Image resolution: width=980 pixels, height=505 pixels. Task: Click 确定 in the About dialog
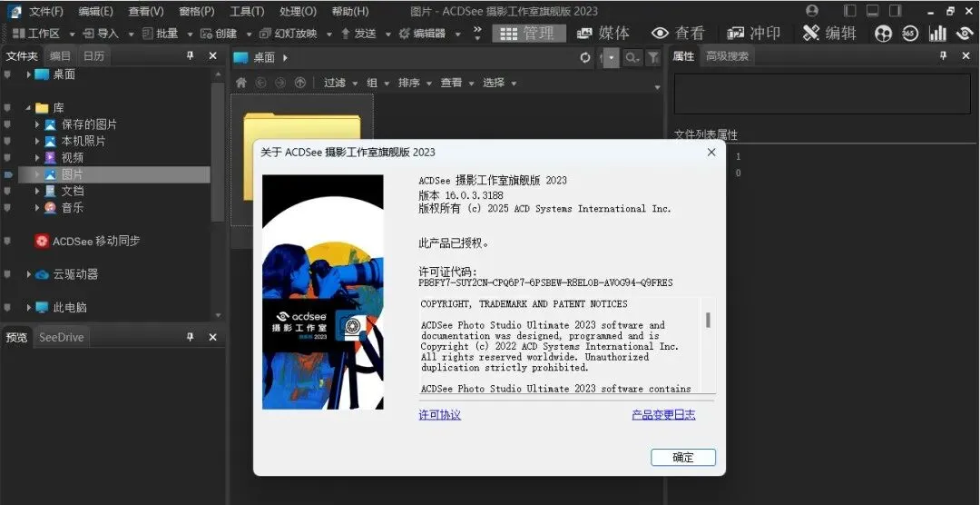pos(683,458)
